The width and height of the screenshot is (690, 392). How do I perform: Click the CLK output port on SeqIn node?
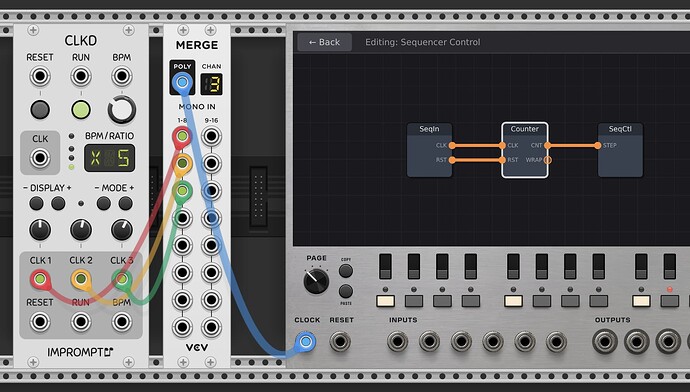pos(452,146)
